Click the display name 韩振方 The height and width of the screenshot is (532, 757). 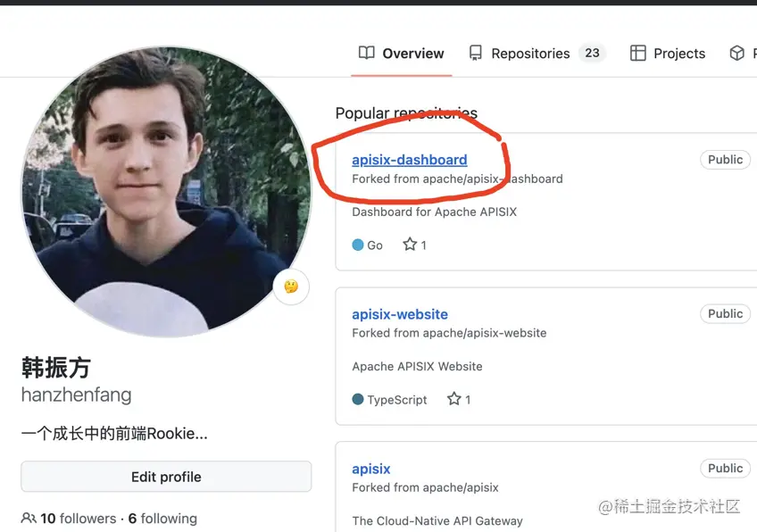click(56, 368)
